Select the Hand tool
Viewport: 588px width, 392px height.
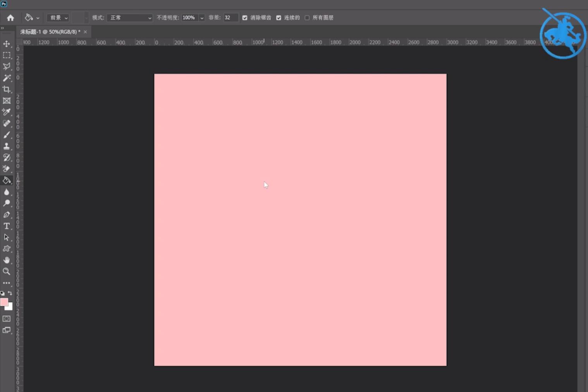(x=7, y=260)
